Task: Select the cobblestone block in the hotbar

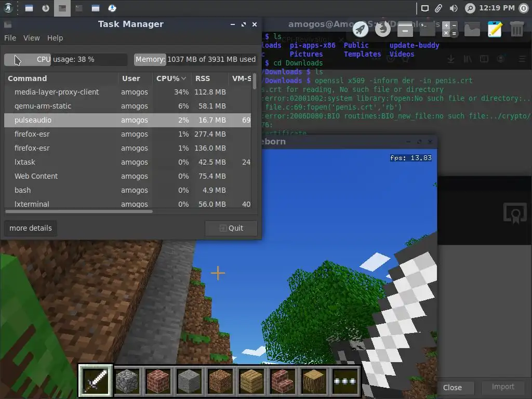Action: pos(127,381)
